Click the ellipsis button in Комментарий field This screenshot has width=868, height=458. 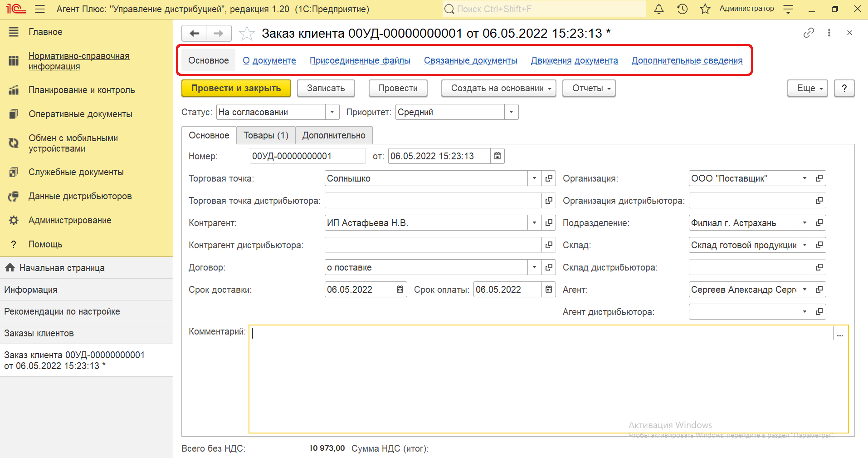click(840, 334)
